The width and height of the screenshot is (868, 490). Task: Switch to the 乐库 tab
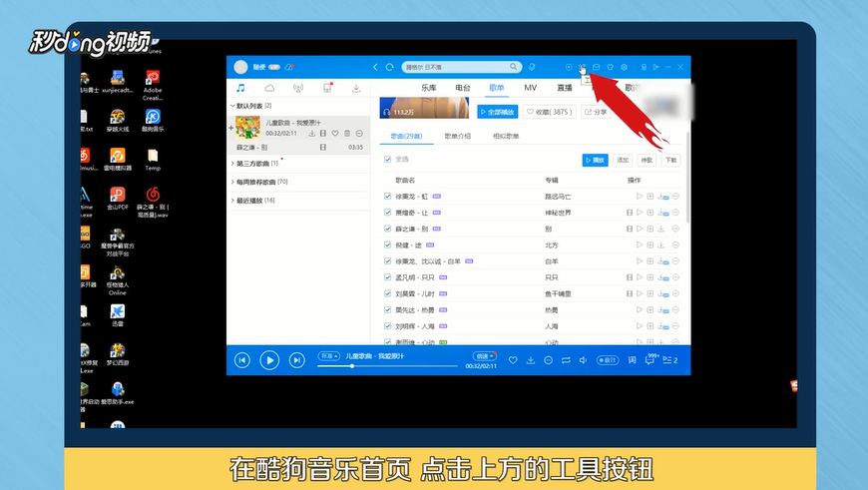coord(429,88)
